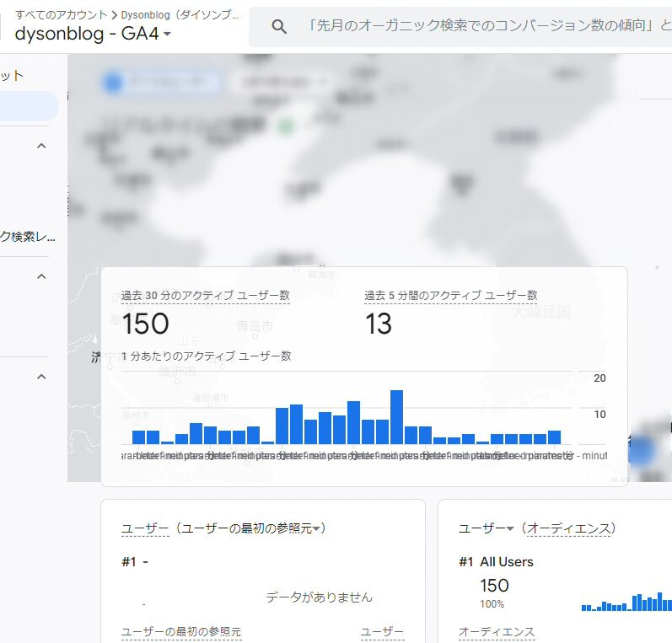
Task: Click the 100% audience percentage value
Action: [492, 604]
